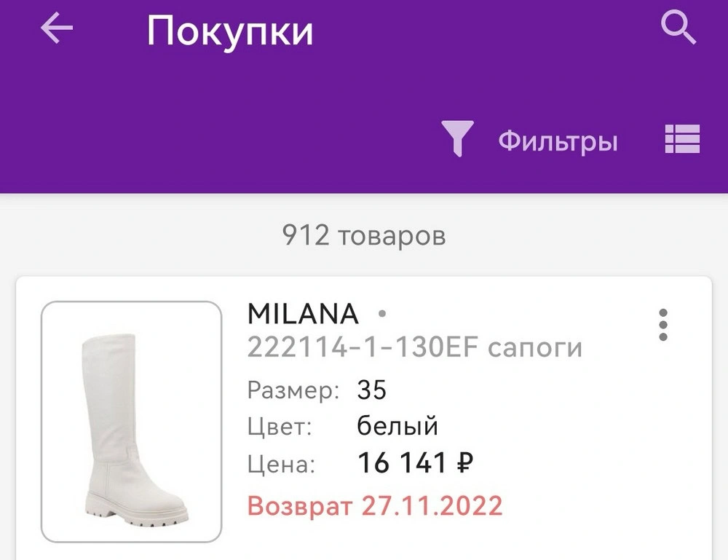
Task: Tap the back arrow in header
Action: (57, 29)
